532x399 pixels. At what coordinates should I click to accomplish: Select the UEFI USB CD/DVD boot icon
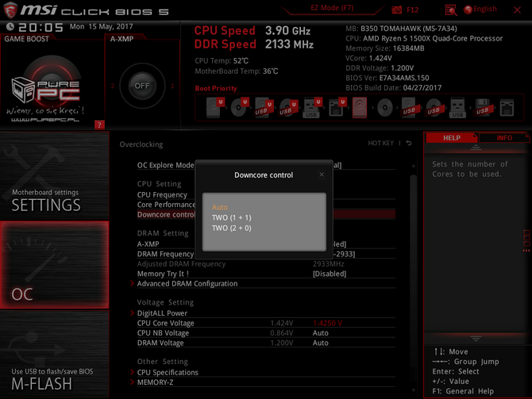(288, 107)
